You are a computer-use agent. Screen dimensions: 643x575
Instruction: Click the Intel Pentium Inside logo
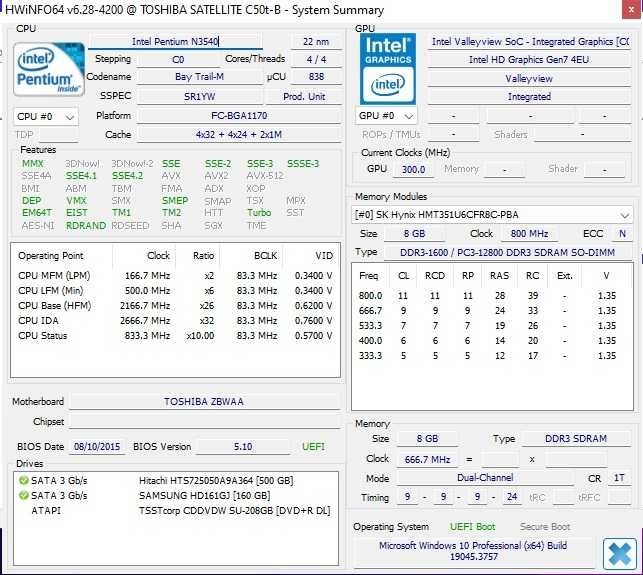[x=49, y=69]
